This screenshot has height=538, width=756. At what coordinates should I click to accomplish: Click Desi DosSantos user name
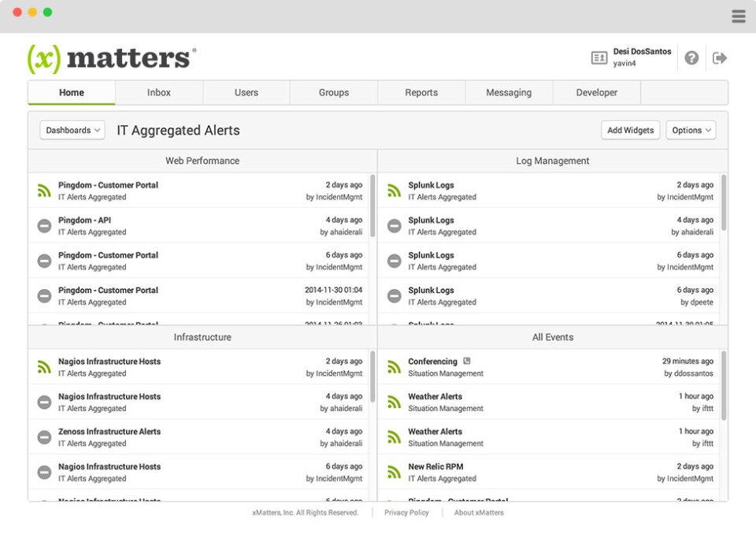[x=642, y=51]
